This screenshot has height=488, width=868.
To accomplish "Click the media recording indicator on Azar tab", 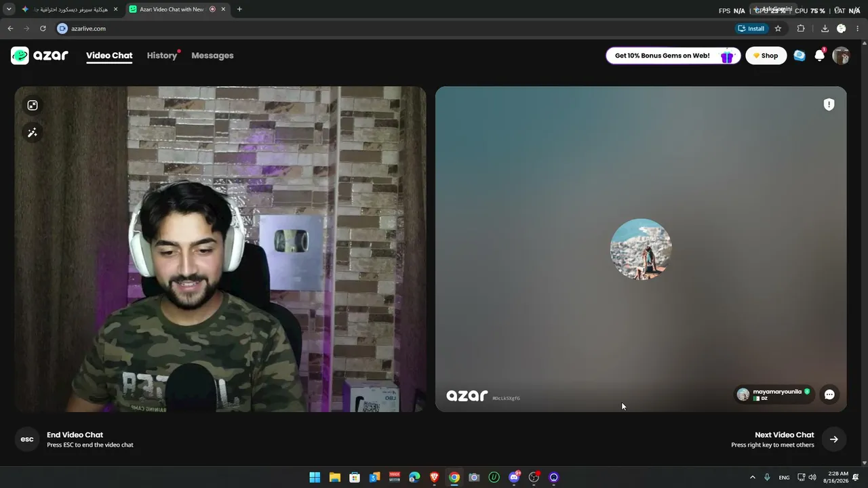I will (x=212, y=9).
